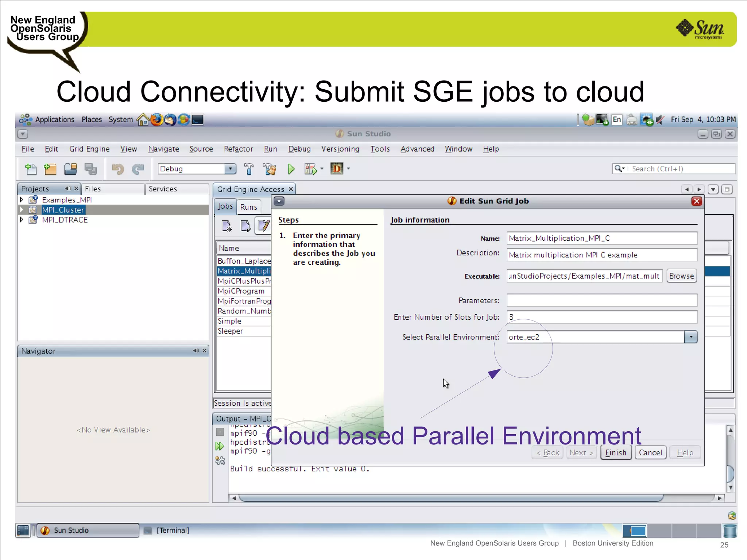Open the search options dropdown arrow
The width and height of the screenshot is (747, 560).
pos(623,168)
